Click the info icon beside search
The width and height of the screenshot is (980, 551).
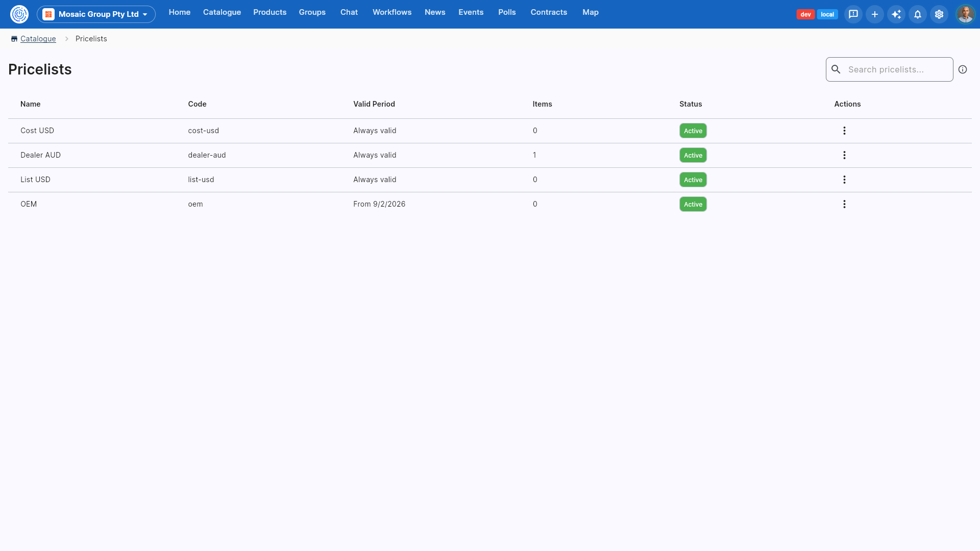point(963,69)
